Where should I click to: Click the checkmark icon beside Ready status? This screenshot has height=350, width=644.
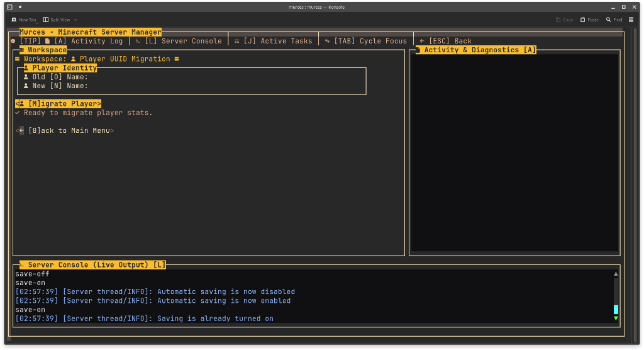tap(17, 113)
